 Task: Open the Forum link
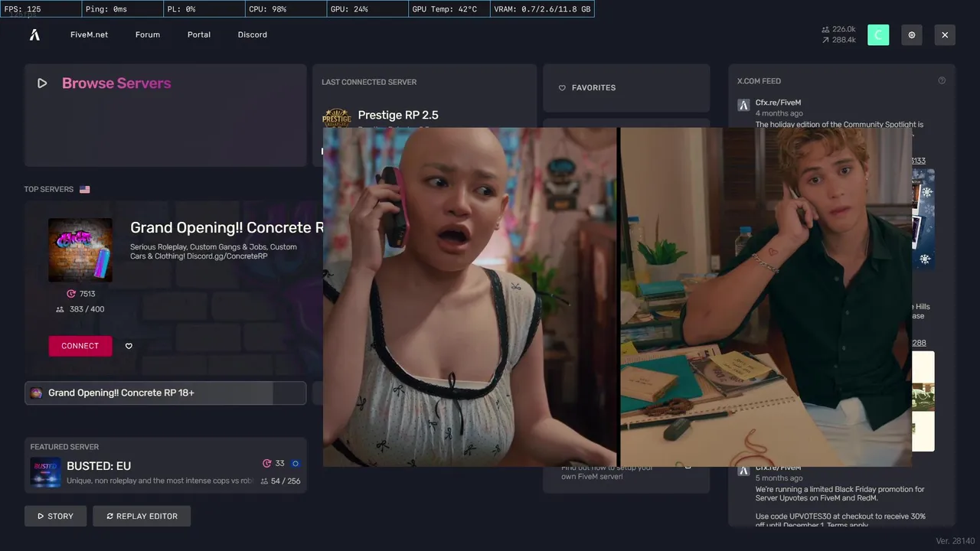[148, 34]
